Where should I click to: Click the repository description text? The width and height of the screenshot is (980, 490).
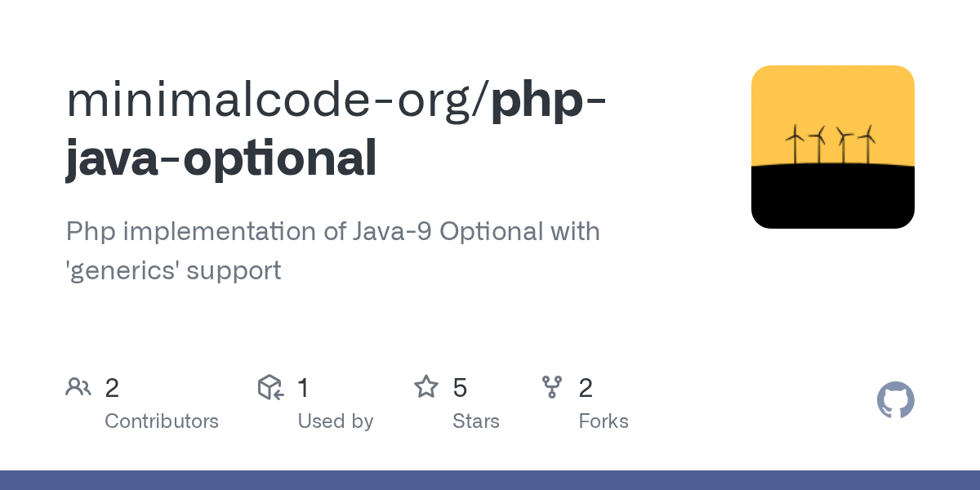[333, 251]
